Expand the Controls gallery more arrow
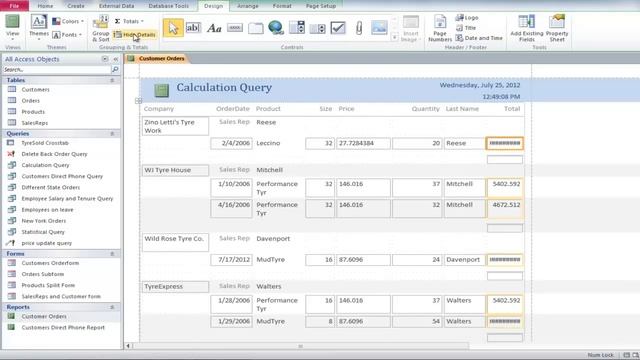This screenshot has height=360, width=640. click(395, 38)
